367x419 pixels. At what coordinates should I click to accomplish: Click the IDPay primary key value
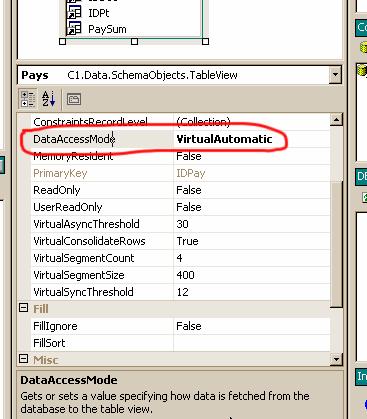pos(191,173)
